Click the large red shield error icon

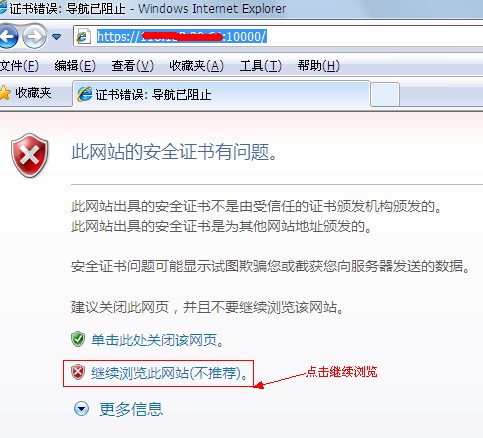pos(30,155)
